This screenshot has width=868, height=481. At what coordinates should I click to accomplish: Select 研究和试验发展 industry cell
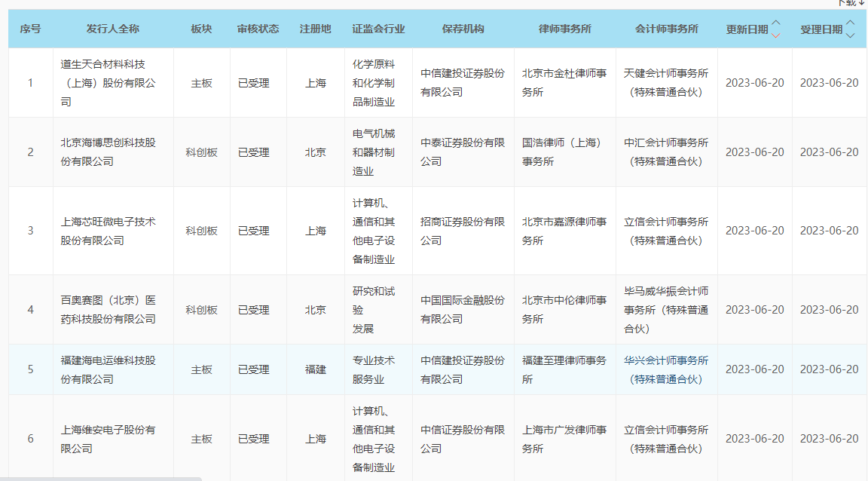point(374,310)
